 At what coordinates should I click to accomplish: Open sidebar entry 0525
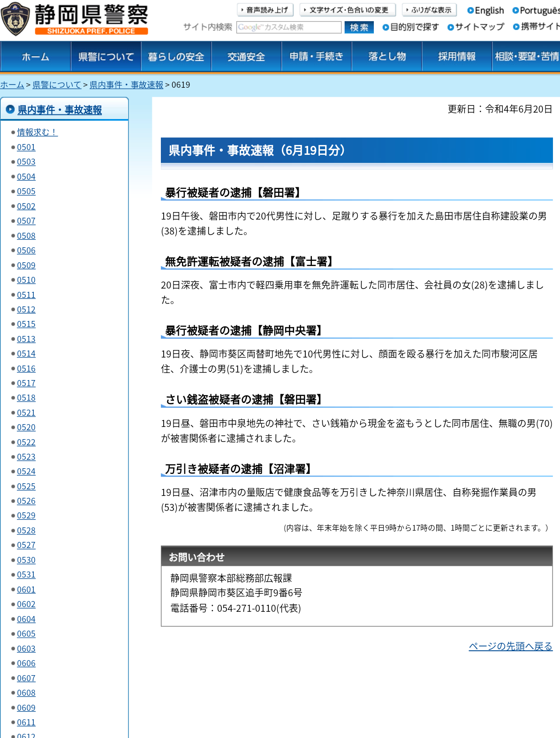(26, 487)
